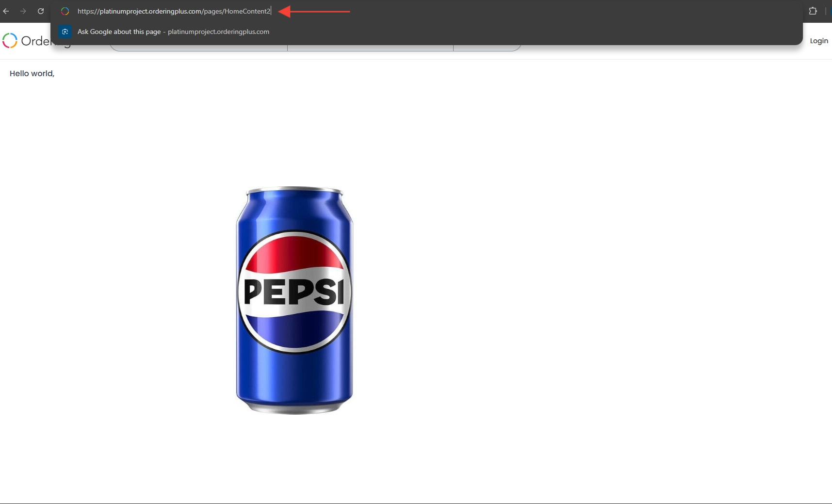Click the "Hello world," text
832x504 pixels.
tap(32, 73)
